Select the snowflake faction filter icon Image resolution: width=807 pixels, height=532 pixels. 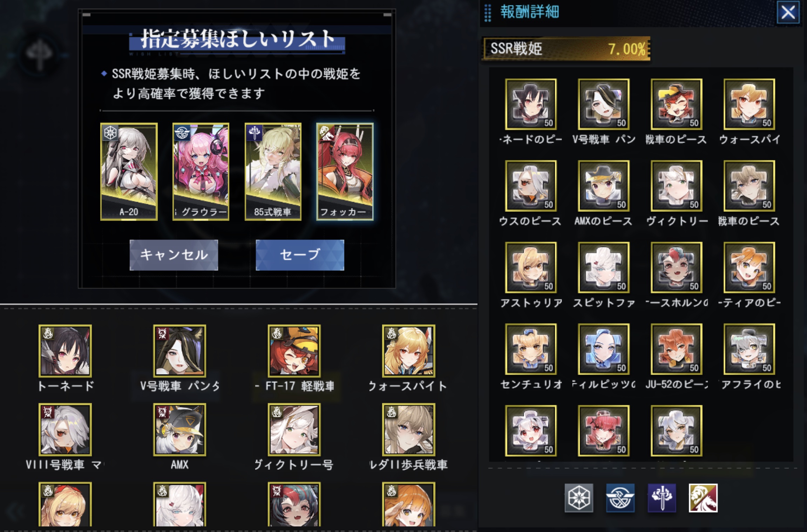point(579,498)
